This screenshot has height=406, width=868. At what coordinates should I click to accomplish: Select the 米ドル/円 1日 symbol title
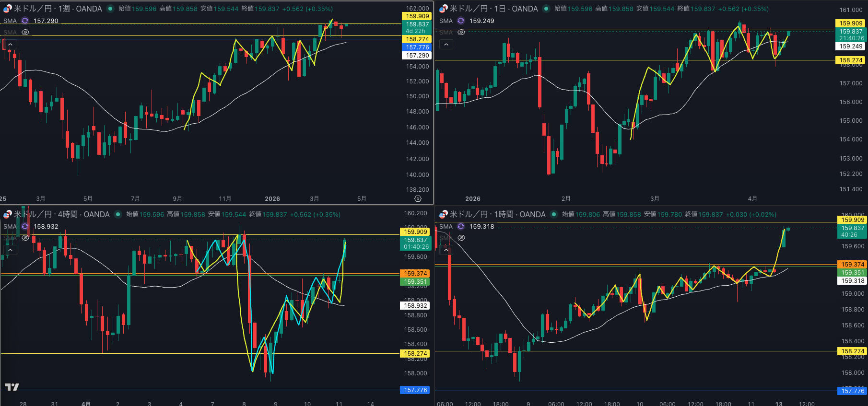(493, 9)
